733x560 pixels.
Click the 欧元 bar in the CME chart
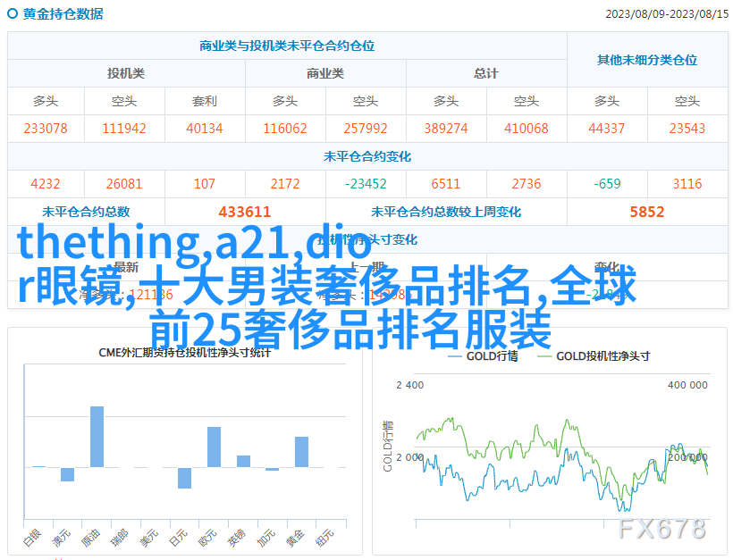tap(215, 447)
